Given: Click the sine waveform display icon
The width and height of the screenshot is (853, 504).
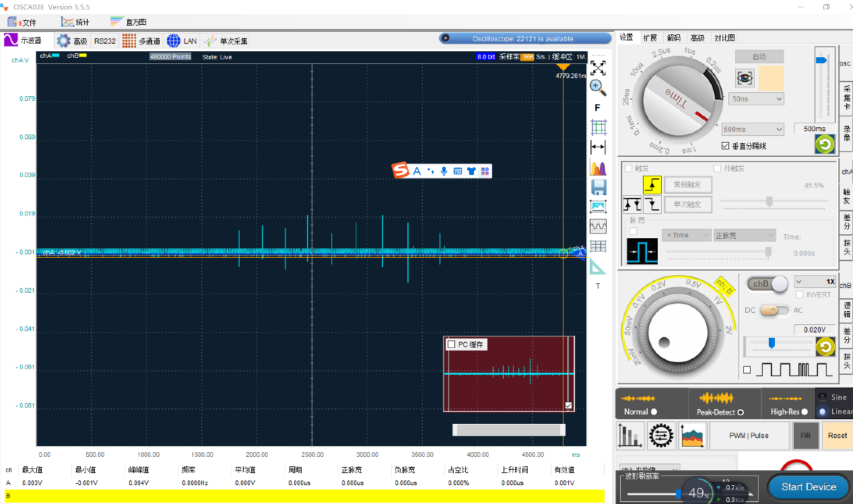Looking at the screenshot, I should (598, 226).
